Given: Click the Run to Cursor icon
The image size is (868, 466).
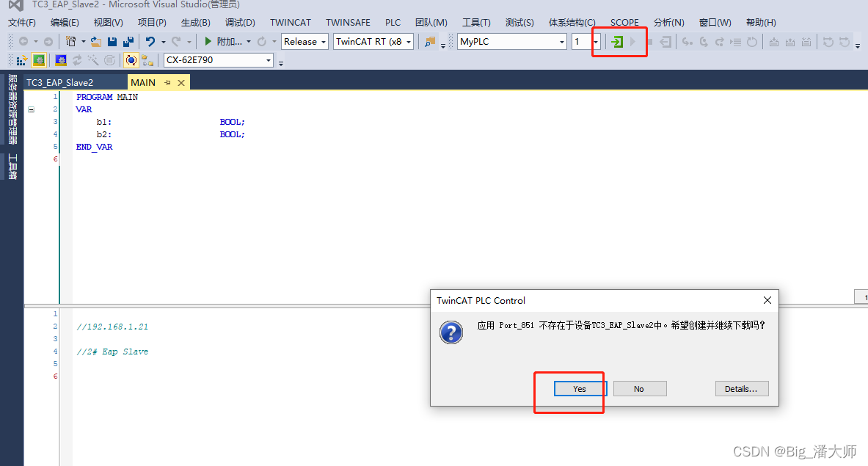Looking at the screenshot, I should click(735, 42).
